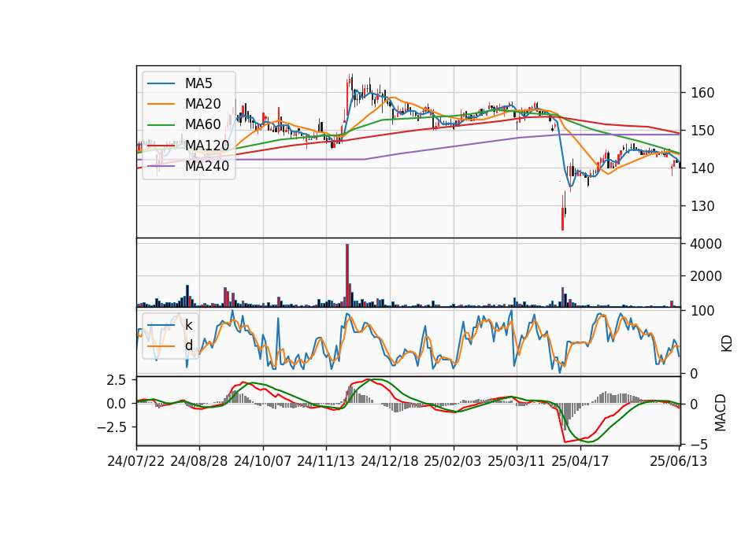The width and height of the screenshot is (756, 543).
Task: Click the 25/02/03 date label
Action: 453,461
